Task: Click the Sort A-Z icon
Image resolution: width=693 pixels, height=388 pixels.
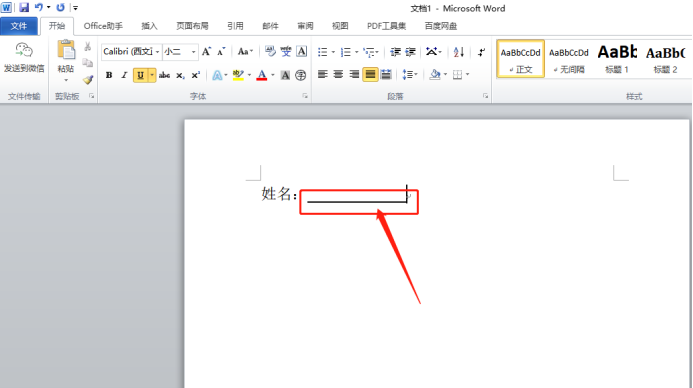Action: coord(459,52)
